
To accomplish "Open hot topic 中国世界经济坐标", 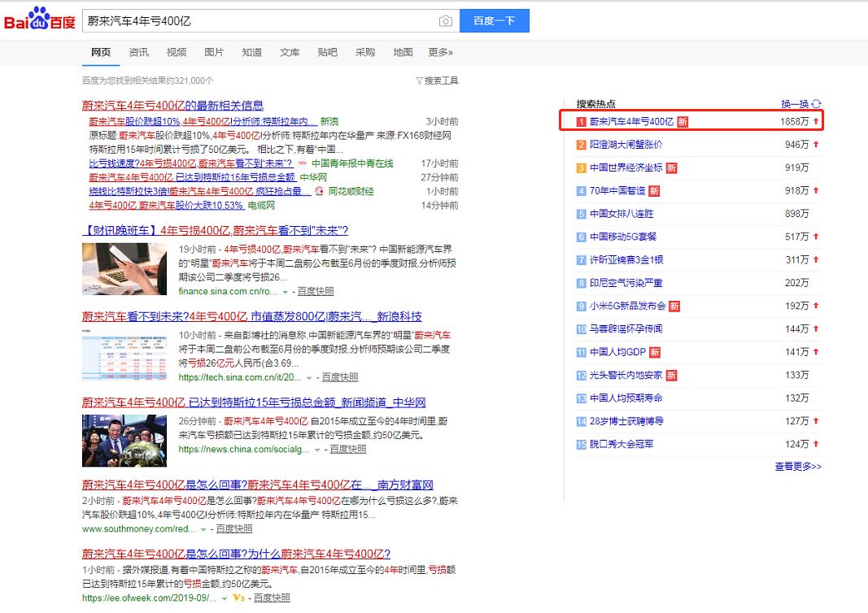I will [x=626, y=167].
